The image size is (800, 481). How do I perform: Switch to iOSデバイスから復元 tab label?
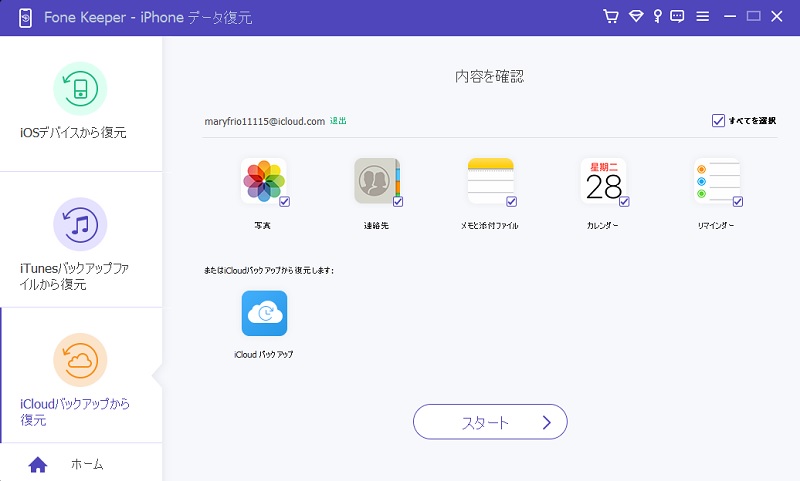tap(73, 133)
